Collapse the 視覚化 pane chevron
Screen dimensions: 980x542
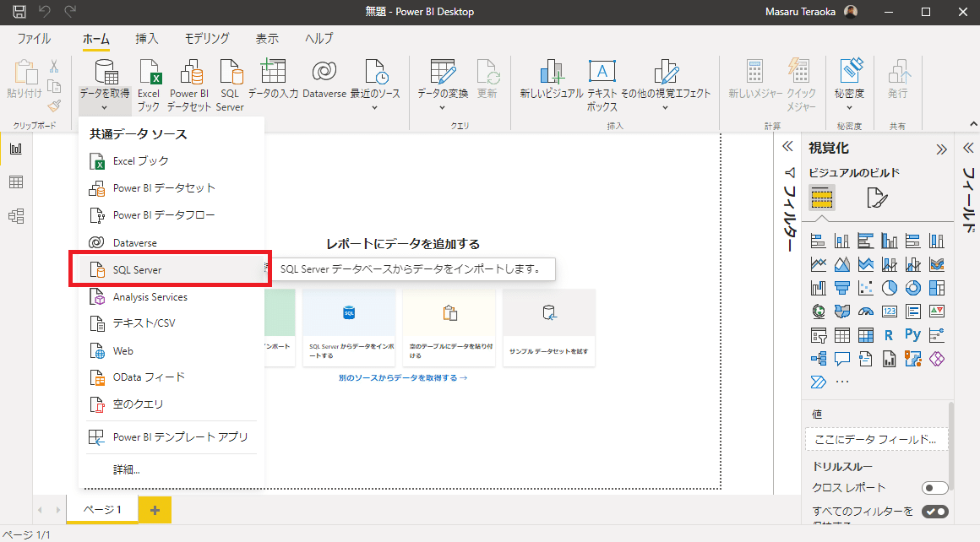point(941,149)
